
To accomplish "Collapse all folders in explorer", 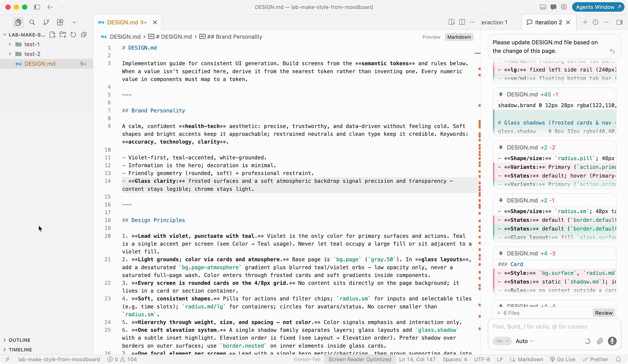I will tap(84, 35).
